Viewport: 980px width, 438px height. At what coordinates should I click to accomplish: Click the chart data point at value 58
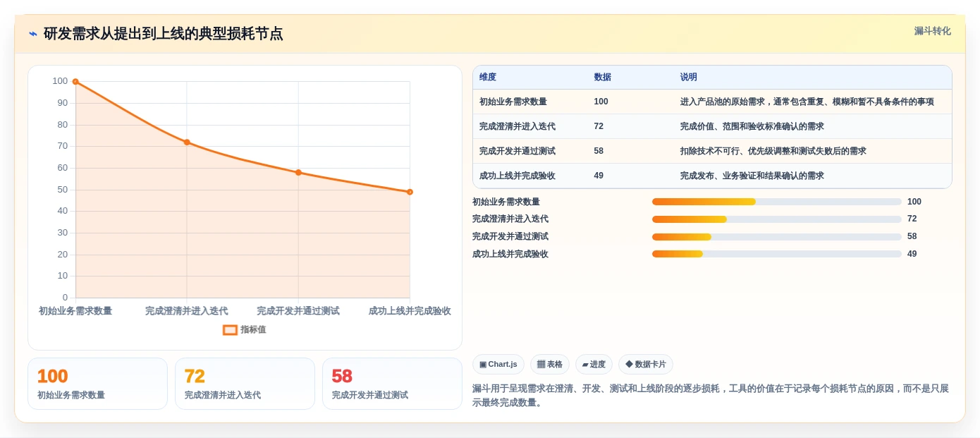[298, 172]
